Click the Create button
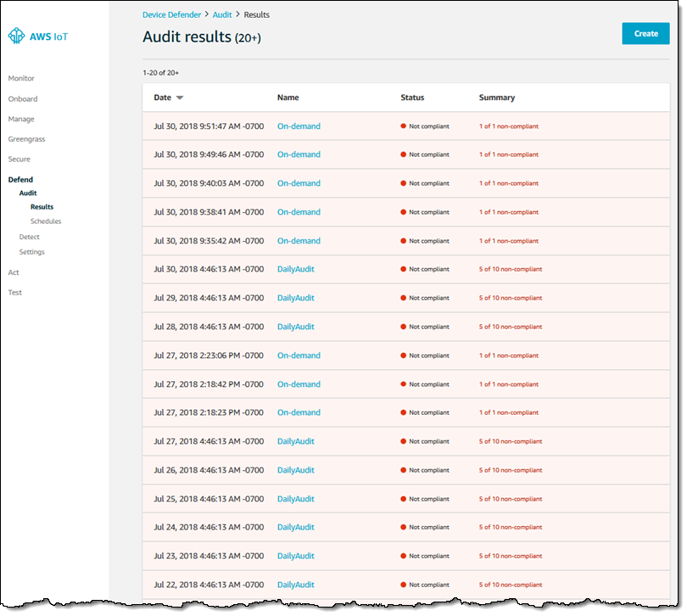Image resolution: width=687 pixels, height=616 pixels. tap(645, 34)
